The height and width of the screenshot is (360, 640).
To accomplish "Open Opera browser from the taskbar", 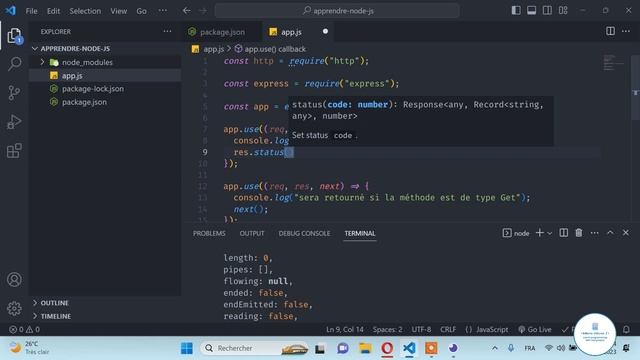I will coord(387,348).
